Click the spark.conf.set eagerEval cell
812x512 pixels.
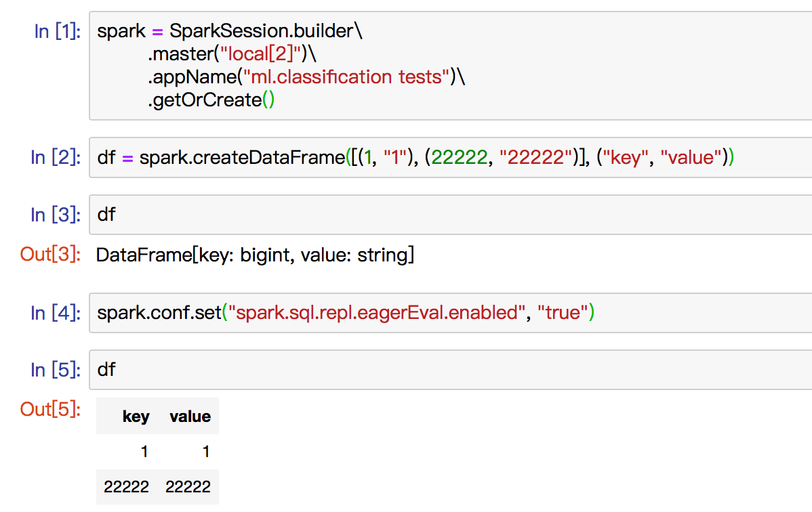coord(451,313)
